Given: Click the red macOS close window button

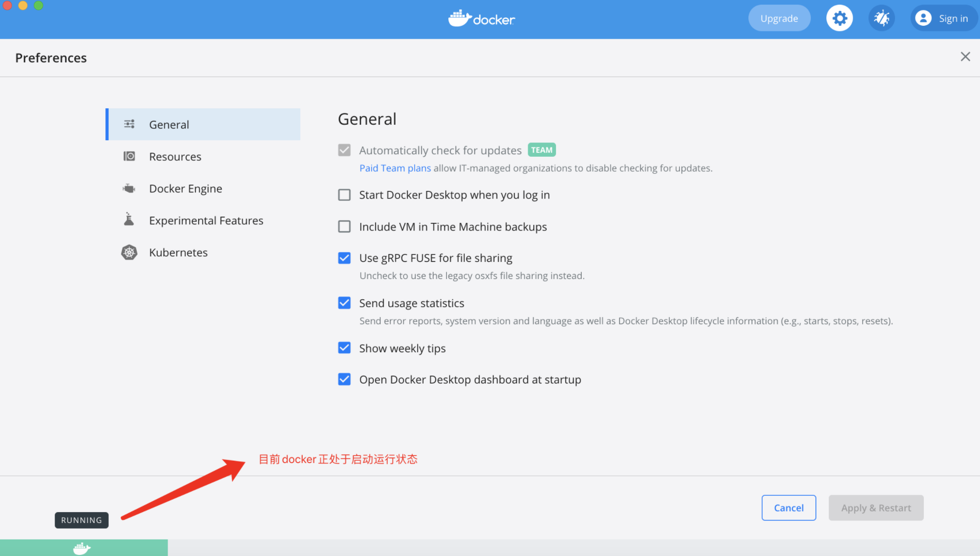Looking at the screenshot, I should coord(7,5).
